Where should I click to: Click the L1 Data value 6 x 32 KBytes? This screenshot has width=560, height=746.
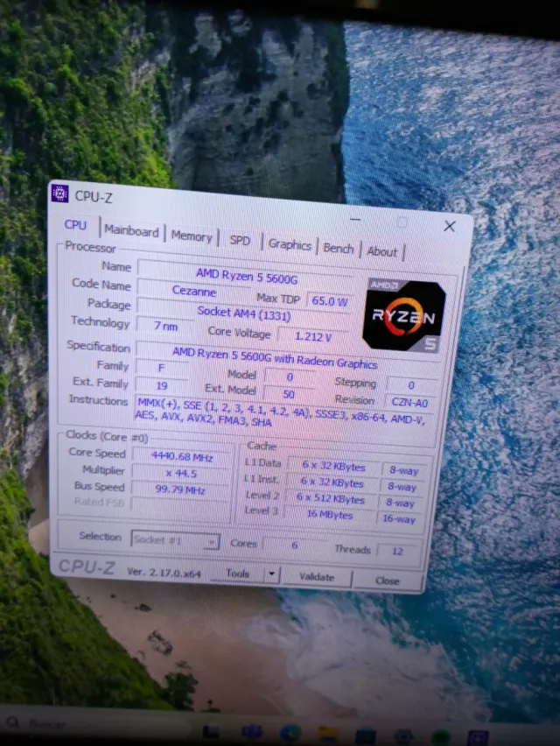coord(333,466)
